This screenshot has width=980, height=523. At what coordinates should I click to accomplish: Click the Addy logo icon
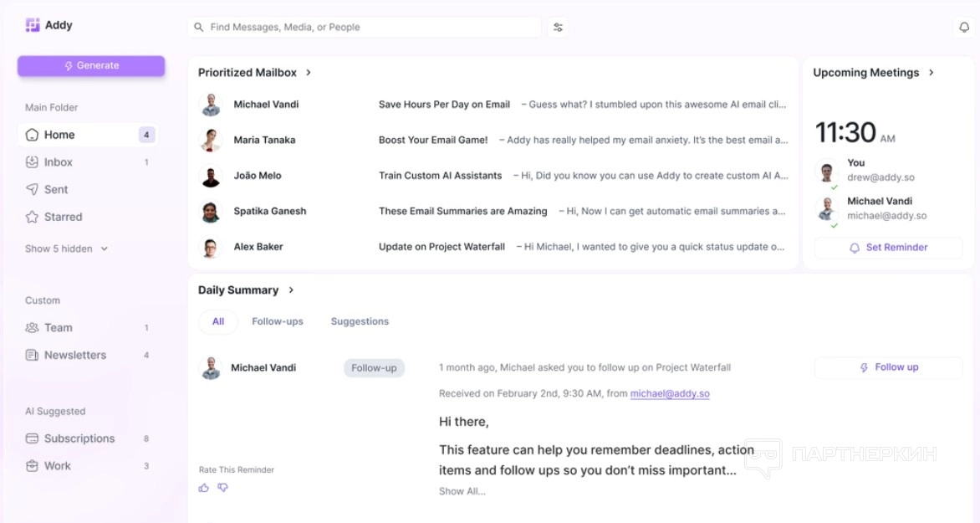[x=33, y=25]
